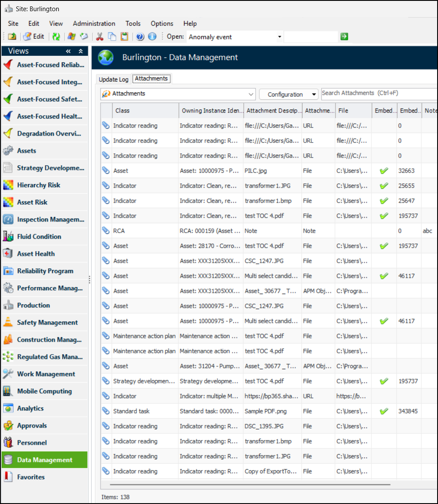Click the Embedded checkmark for Asset 28170 row
This screenshot has height=504, width=438.
(x=384, y=246)
